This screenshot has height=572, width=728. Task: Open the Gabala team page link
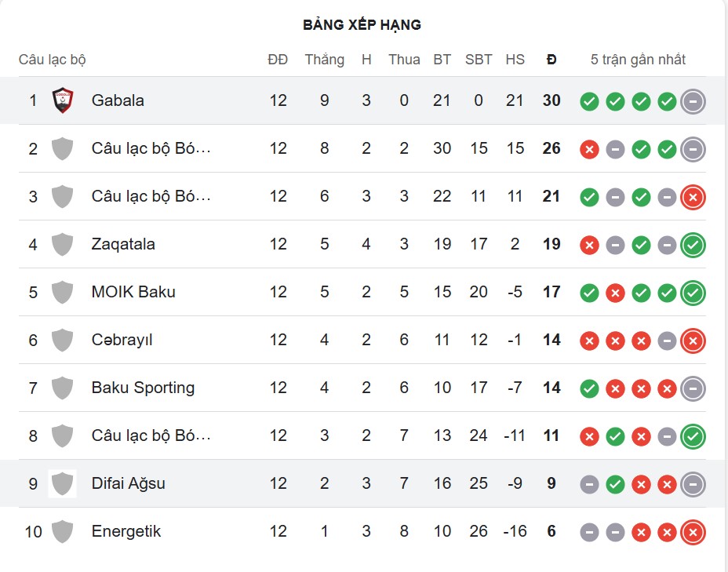coord(118,100)
